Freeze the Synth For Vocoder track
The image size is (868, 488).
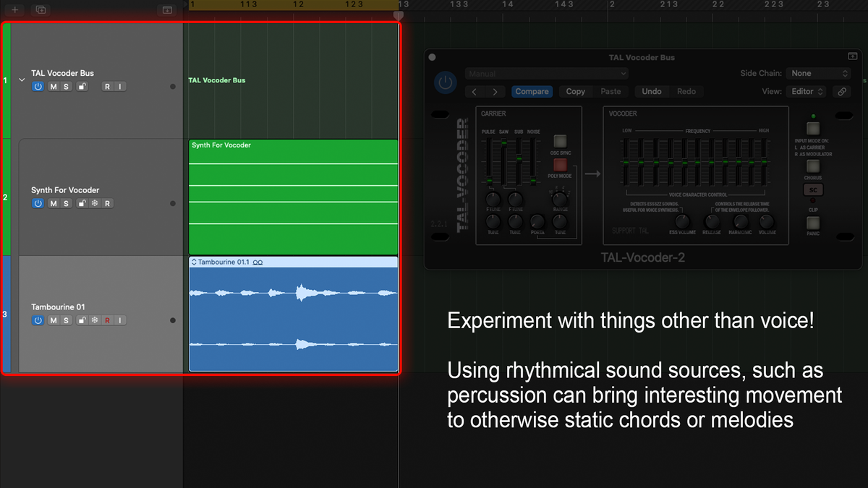94,203
